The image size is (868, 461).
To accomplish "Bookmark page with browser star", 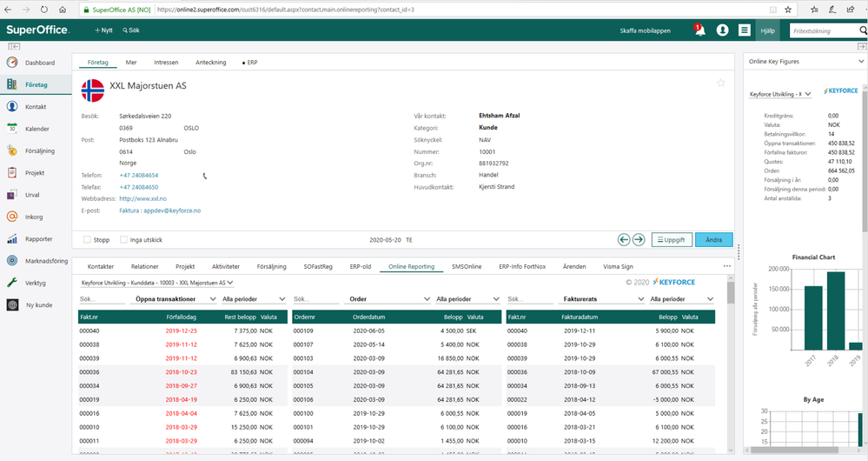I will pos(788,10).
